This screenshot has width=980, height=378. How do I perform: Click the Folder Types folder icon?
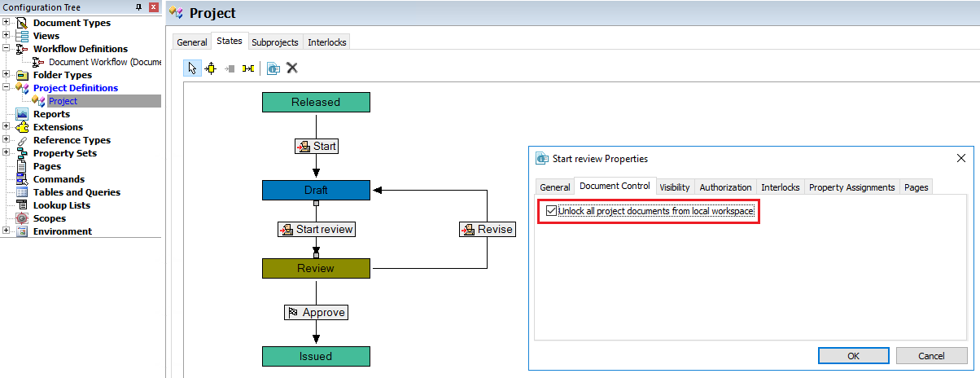click(22, 75)
